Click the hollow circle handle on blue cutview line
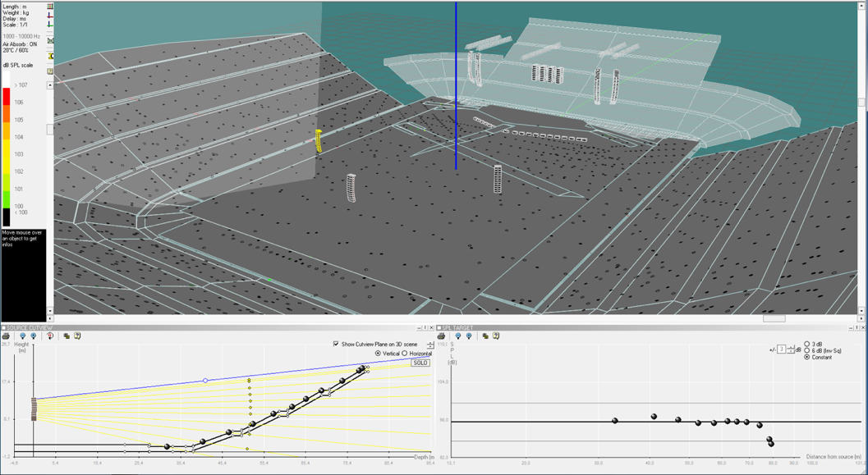Image resolution: width=868 pixels, height=475 pixels. 205,381
